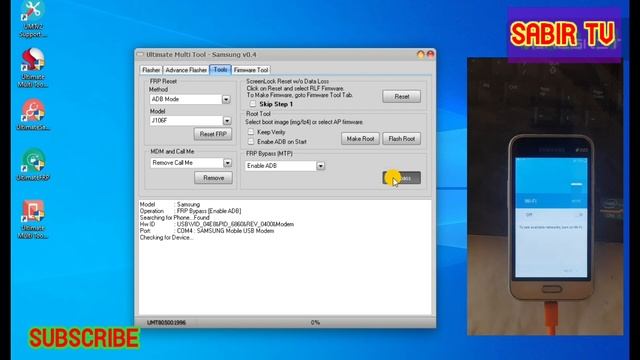Click the 0% progress bar in status bar
The width and height of the screenshot is (640, 360).
315,322
